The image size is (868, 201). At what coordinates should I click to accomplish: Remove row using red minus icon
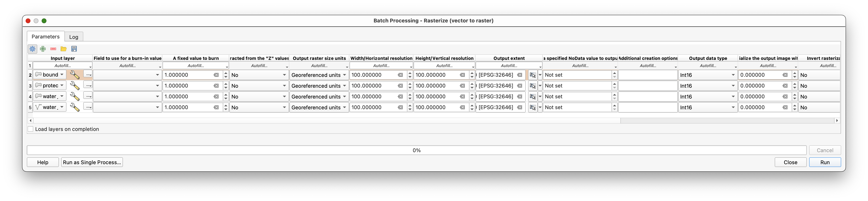(53, 49)
